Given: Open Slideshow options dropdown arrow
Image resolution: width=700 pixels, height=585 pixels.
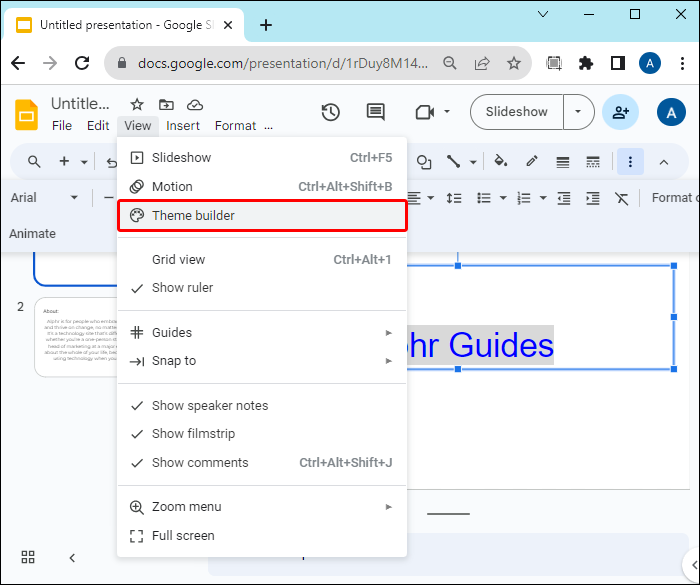Looking at the screenshot, I should (x=578, y=112).
